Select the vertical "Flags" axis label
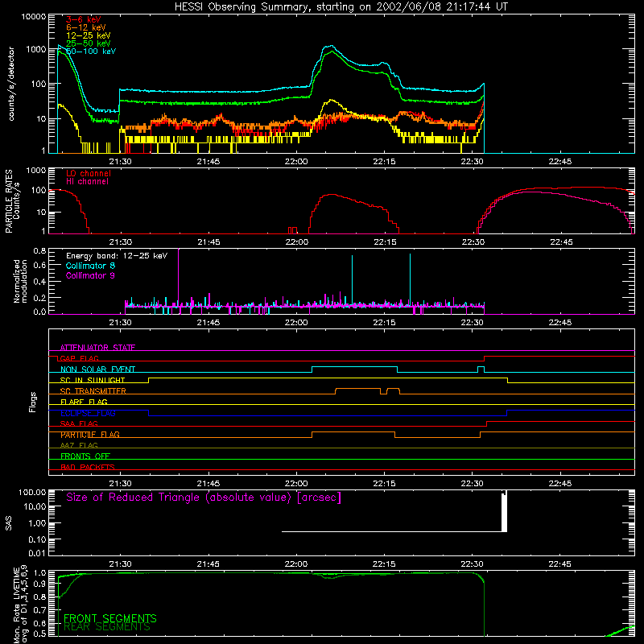The height and width of the screenshot is (644, 644). click(x=33, y=402)
